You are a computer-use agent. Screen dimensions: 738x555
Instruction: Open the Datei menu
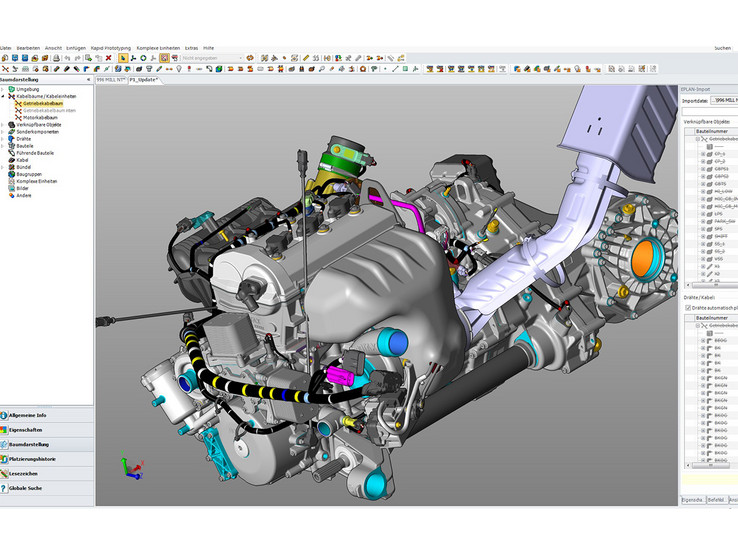6,48
